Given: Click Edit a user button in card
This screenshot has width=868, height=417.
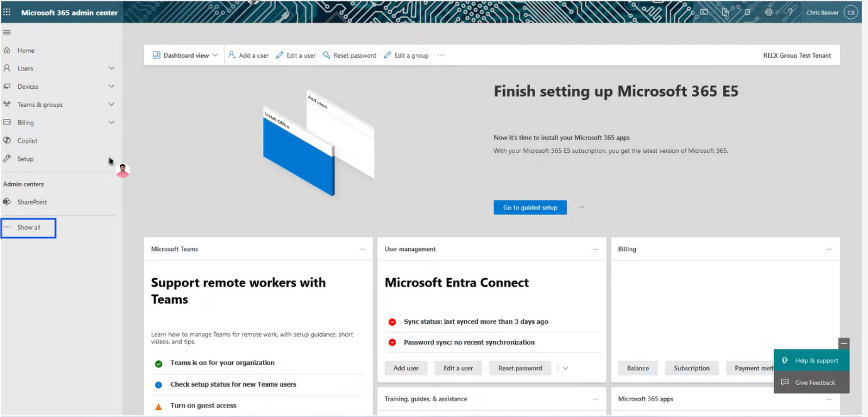Looking at the screenshot, I should coord(458,368).
